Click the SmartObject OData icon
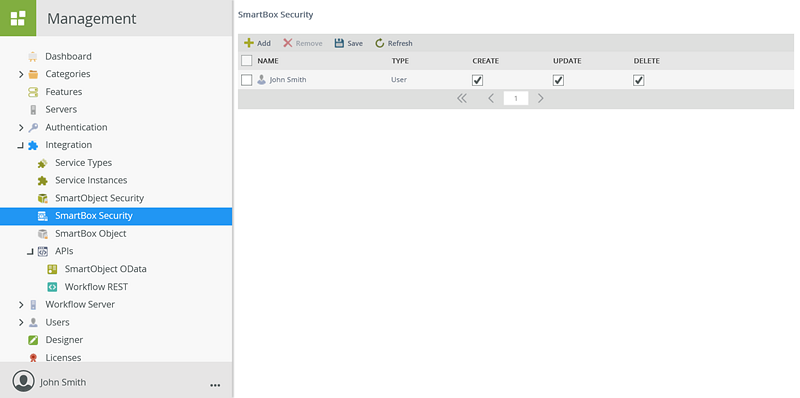Image resolution: width=800 pixels, height=398 pixels. click(52, 269)
